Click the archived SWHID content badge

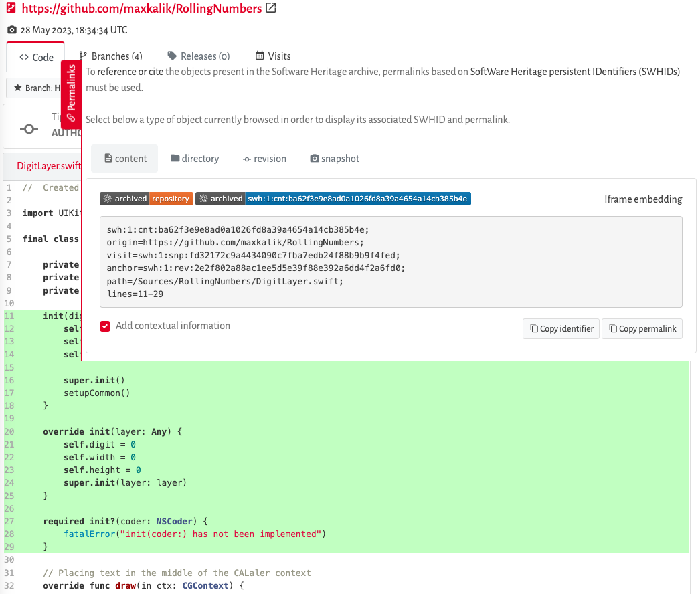click(333, 199)
